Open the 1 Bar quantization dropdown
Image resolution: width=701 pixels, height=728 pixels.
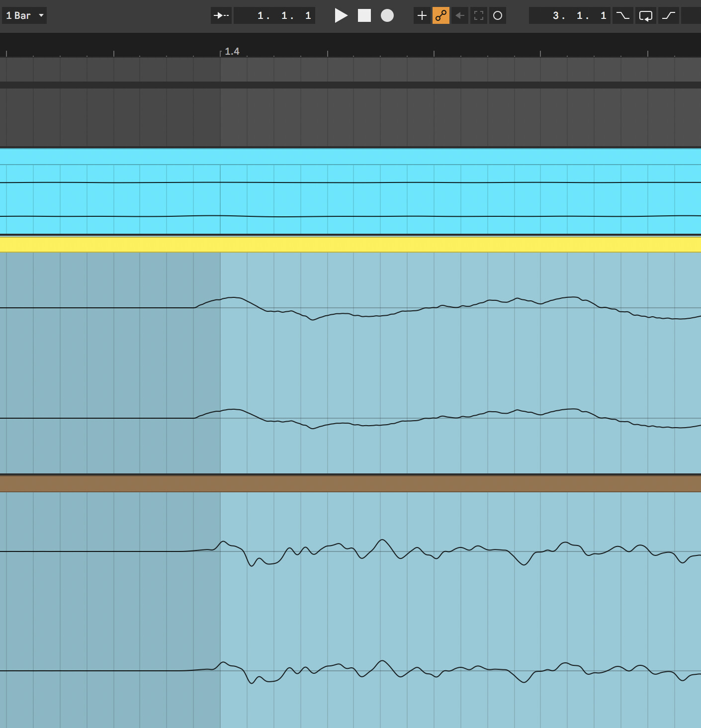tap(24, 15)
